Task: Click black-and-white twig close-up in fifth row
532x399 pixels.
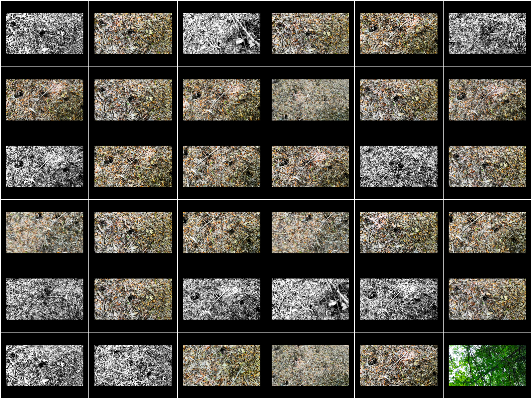Action: 310,299
